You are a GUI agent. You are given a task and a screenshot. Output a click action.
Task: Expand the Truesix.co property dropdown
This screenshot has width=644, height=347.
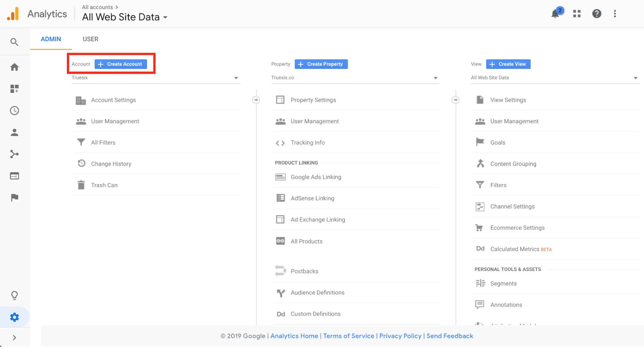coord(355,78)
